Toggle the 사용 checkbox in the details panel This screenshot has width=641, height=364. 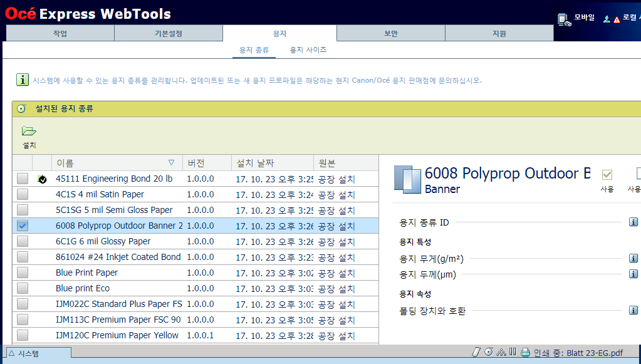coord(607,175)
